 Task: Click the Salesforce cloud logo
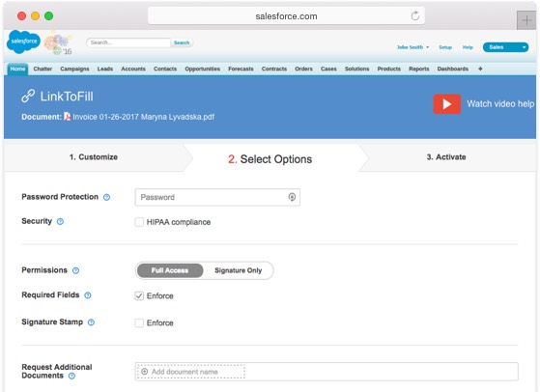[x=23, y=42]
